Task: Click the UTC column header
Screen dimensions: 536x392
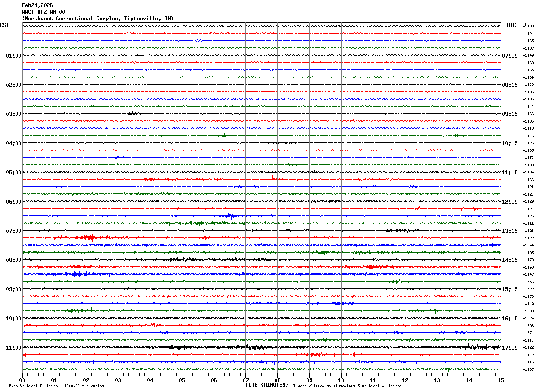Action: [512, 25]
